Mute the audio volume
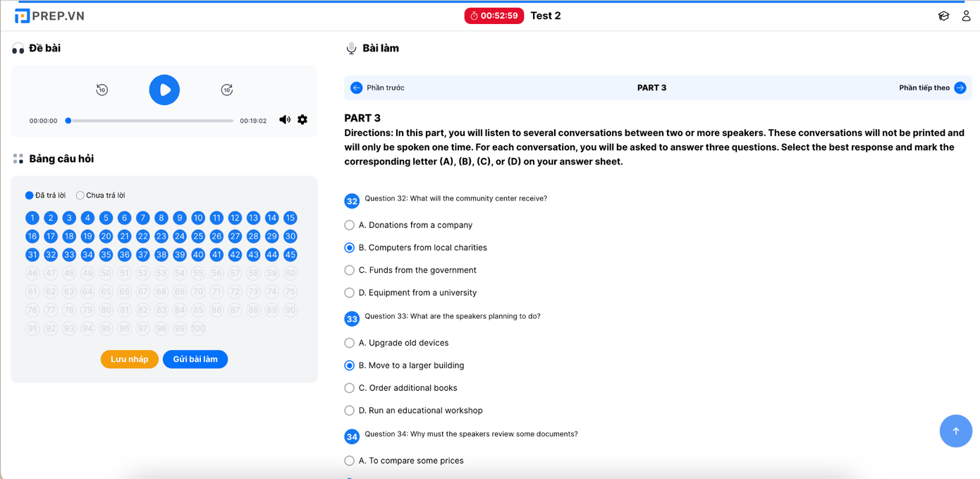The height and width of the screenshot is (479, 980). tap(285, 120)
